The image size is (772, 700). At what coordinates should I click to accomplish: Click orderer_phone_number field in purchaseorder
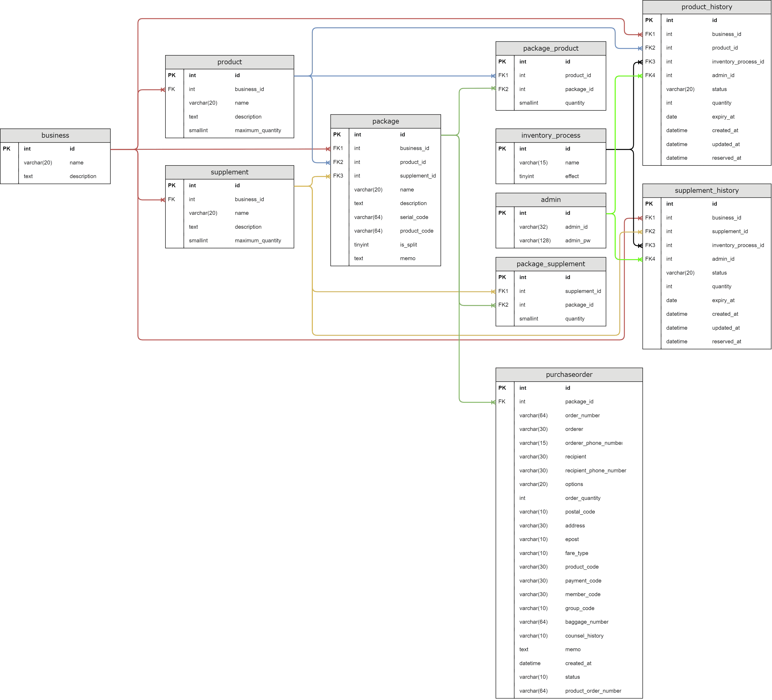point(593,443)
